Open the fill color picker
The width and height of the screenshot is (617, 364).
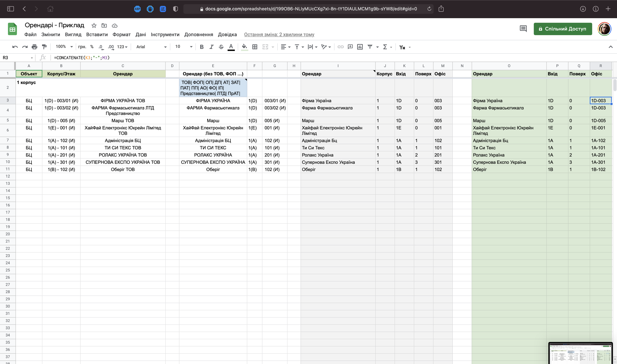(244, 47)
